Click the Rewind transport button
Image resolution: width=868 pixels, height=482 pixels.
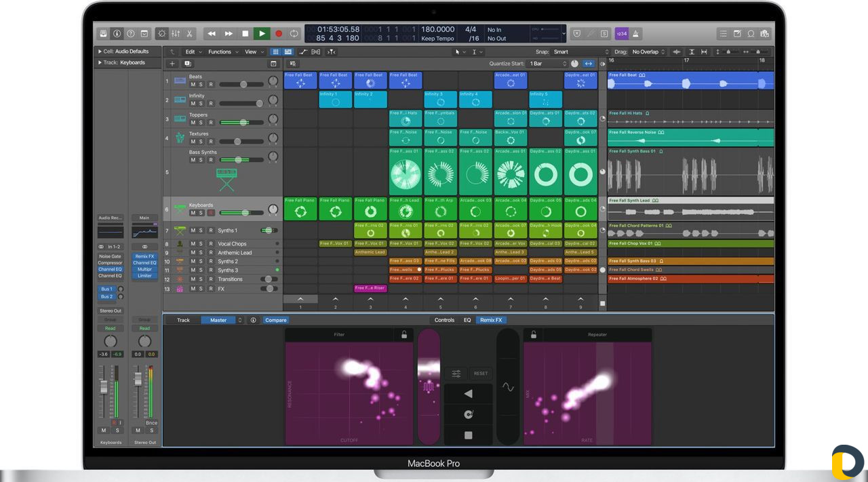[x=212, y=33]
